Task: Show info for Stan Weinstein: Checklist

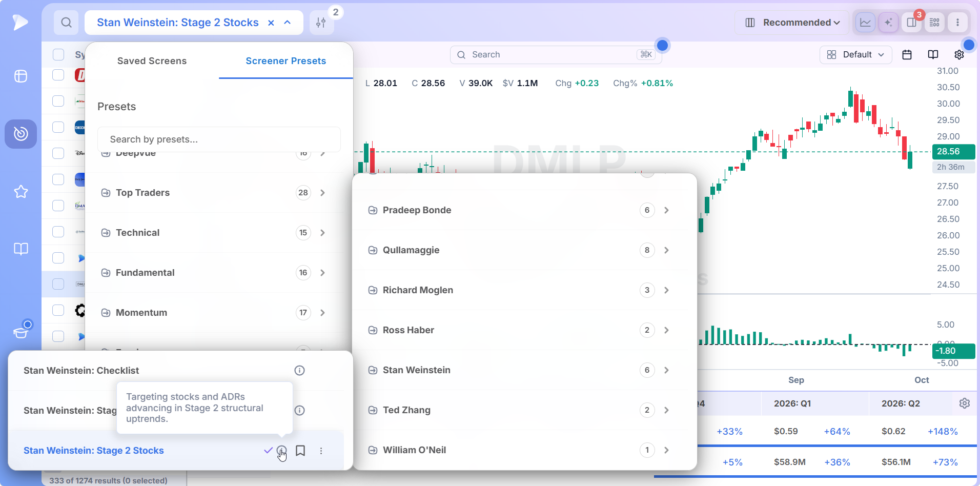Action: (300, 371)
